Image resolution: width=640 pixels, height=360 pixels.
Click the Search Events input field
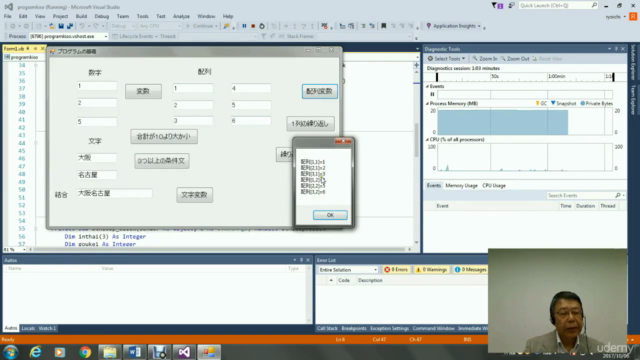(580, 196)
